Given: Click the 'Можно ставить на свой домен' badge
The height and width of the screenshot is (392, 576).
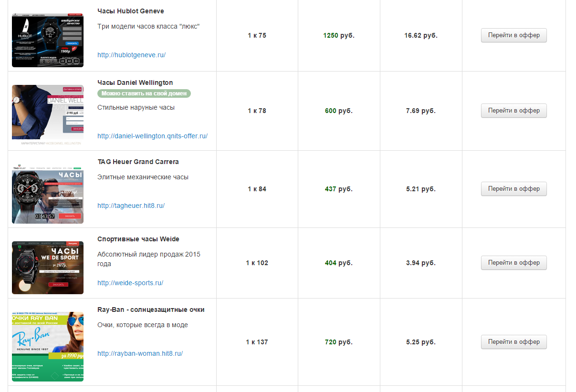Looking at the screenshot, I should click(x=144, y=93).
